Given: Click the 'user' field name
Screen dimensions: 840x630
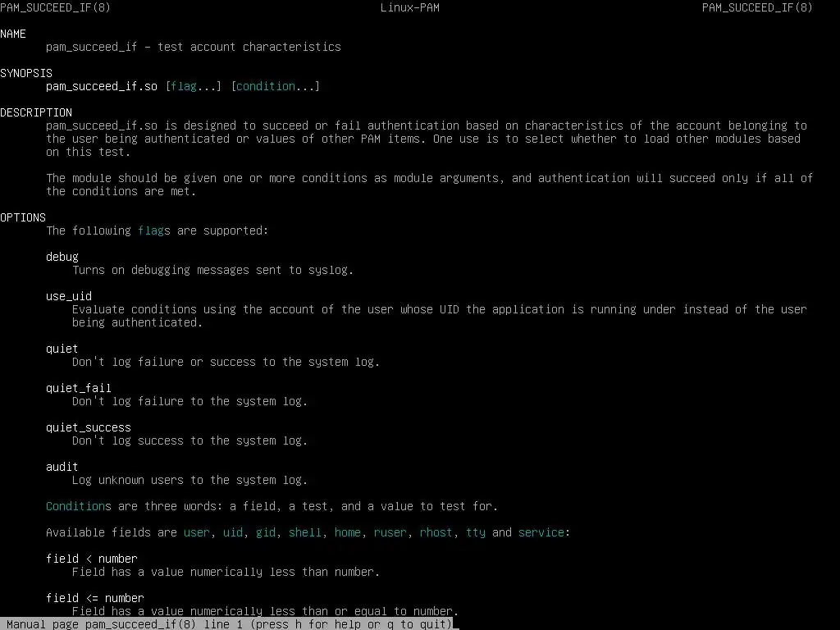Looking at the screenshot, I should 197,532.
